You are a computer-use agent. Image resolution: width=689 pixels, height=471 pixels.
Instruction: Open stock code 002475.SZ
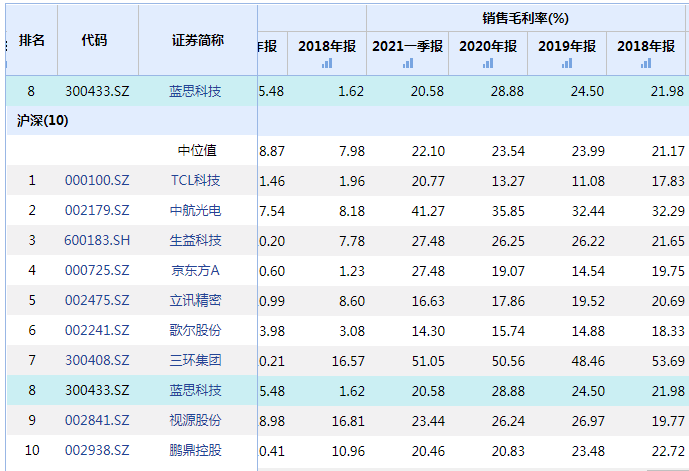97,300
